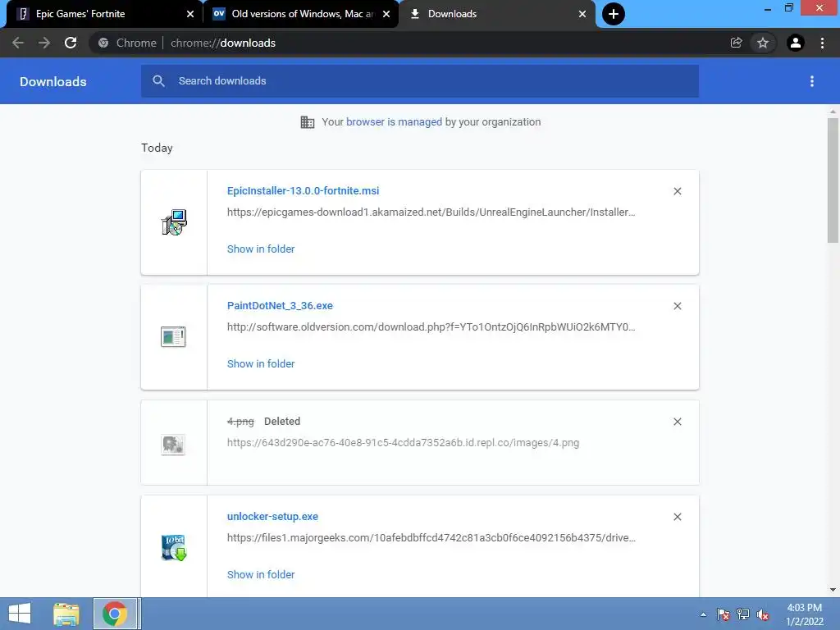Screen dimensions: 840x630
Task: Reload the downloads page
Action: pyautogui.click(x=71, y=43)
